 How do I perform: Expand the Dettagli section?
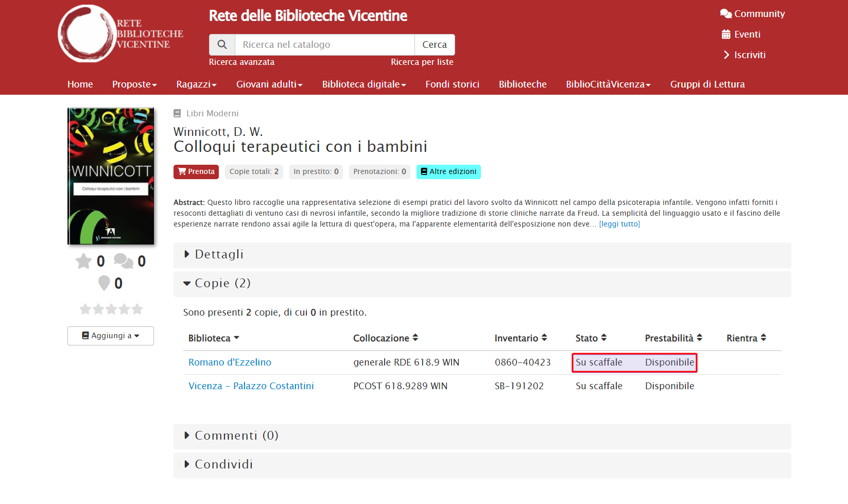pos(219,254)
